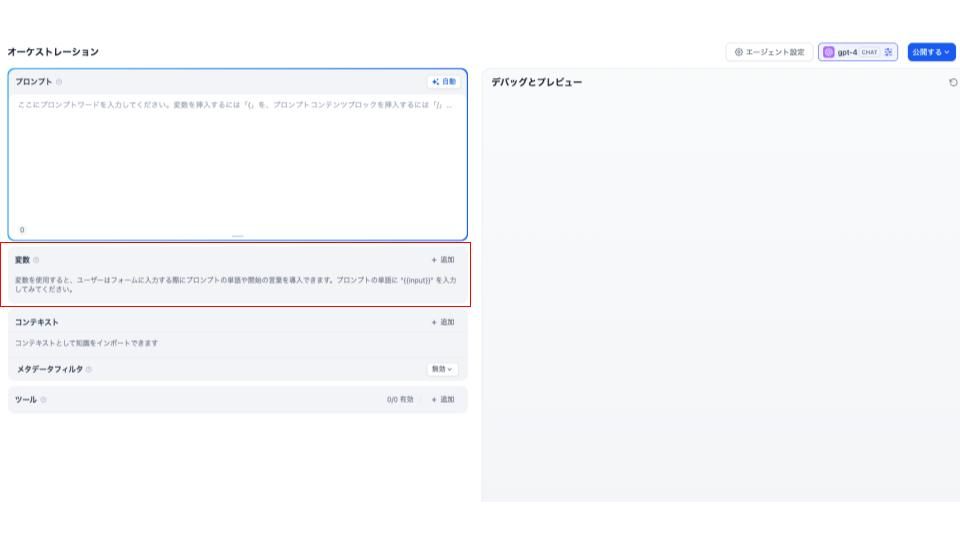Screen dimensions: 960x540
Task: Click the オーケストレーション page heading
Action: click(53, 52)
